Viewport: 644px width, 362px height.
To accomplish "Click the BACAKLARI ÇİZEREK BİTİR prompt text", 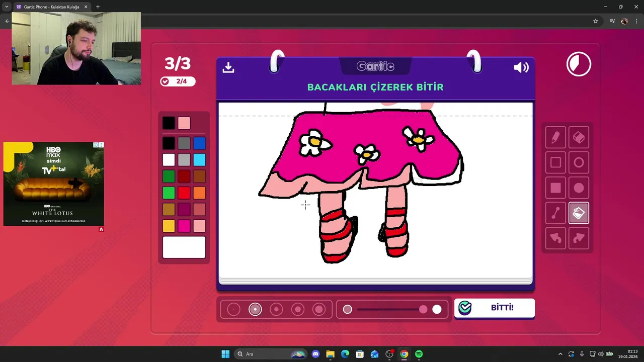I will (375, 87).
